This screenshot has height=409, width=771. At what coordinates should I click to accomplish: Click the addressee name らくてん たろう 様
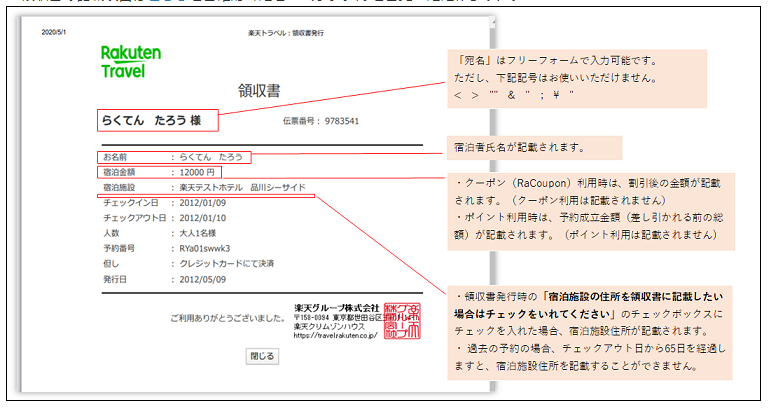coord(151,120)
